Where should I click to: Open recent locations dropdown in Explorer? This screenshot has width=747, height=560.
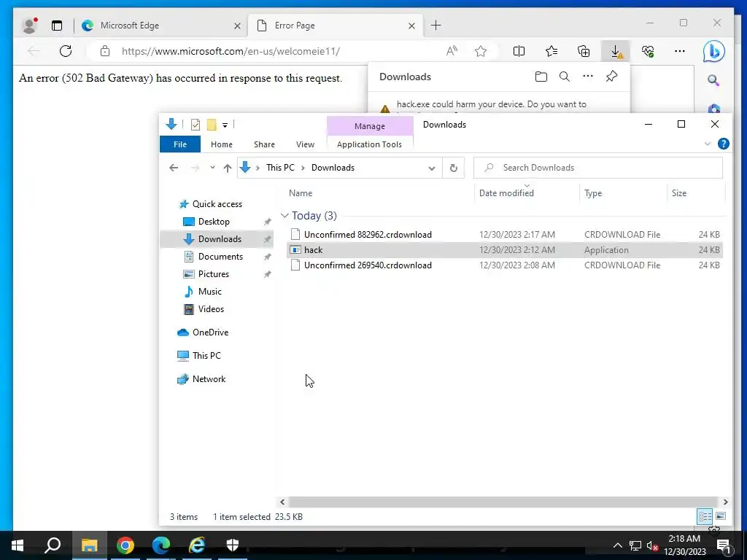point(212,168)
